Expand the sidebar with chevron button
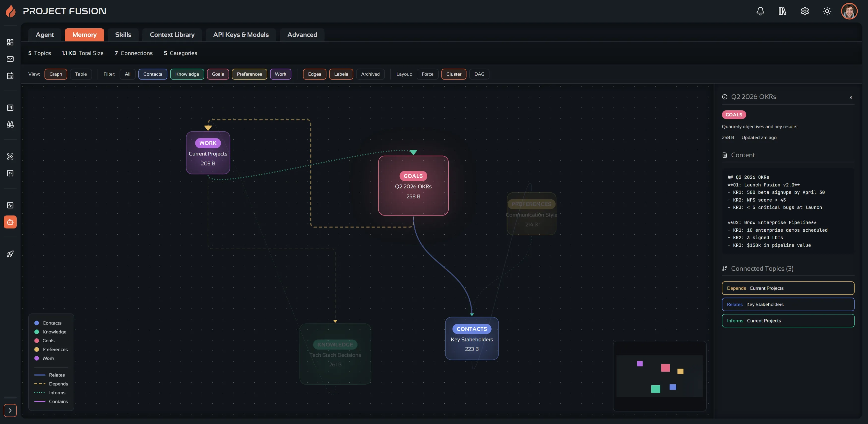 tap(10, 411)
